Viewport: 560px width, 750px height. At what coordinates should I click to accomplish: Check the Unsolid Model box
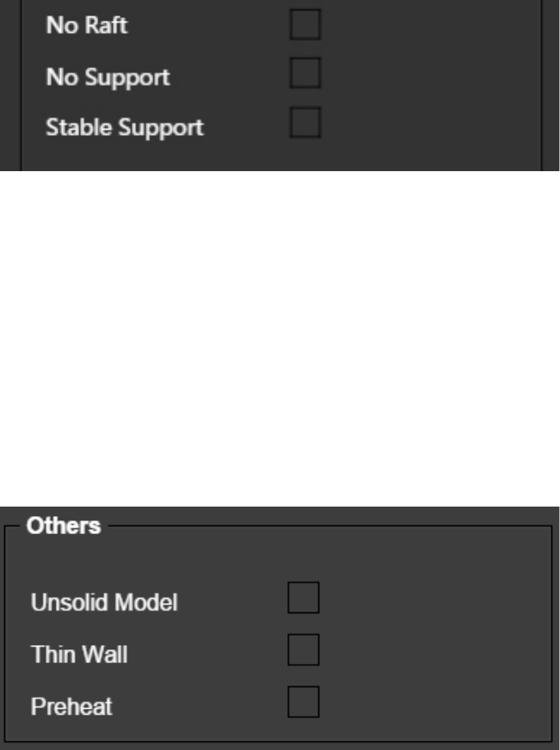click(304, 598)
